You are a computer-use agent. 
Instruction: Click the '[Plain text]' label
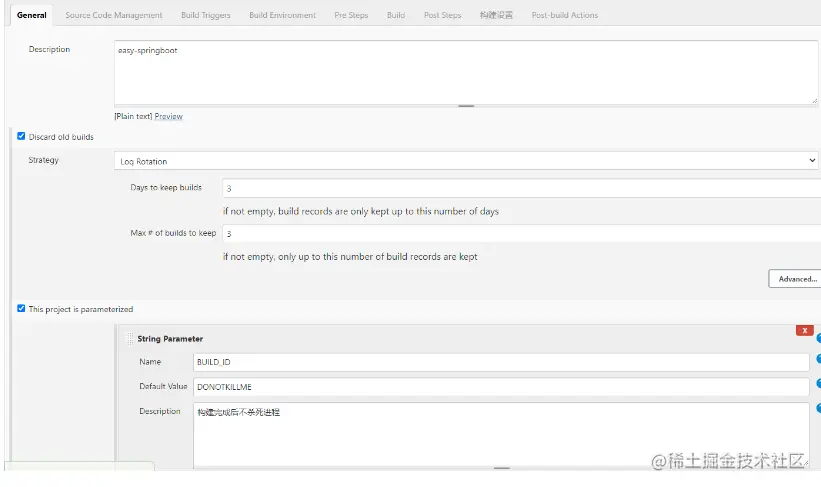coord(134,116)
